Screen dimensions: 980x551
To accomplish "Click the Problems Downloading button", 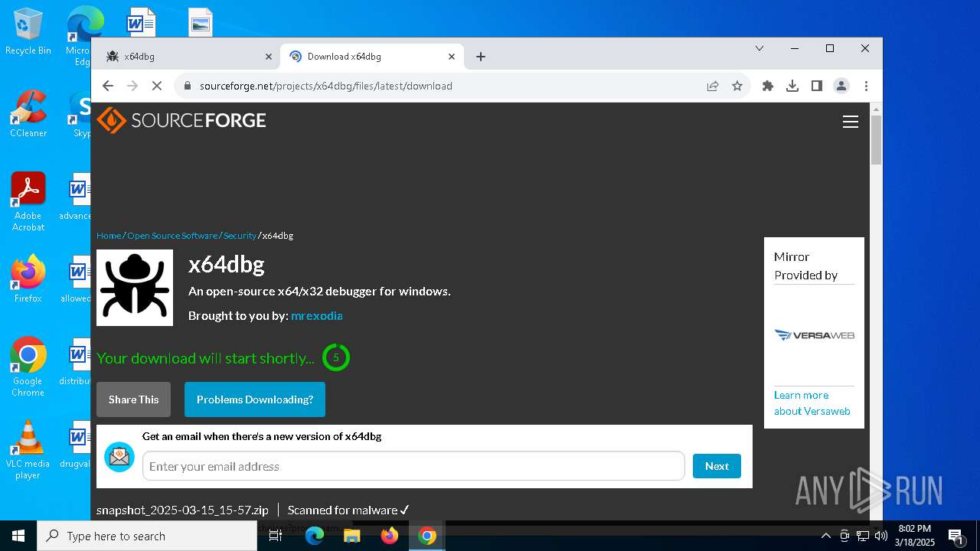I will click(x=255, y=399).
